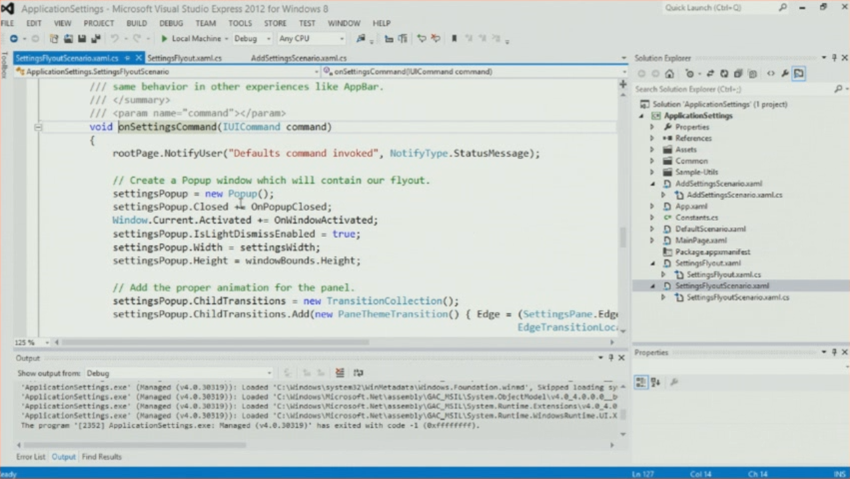Screen dimensions: 850x479
Task: Pin the Solution Explorer panel
Action: tap(834, 57)
